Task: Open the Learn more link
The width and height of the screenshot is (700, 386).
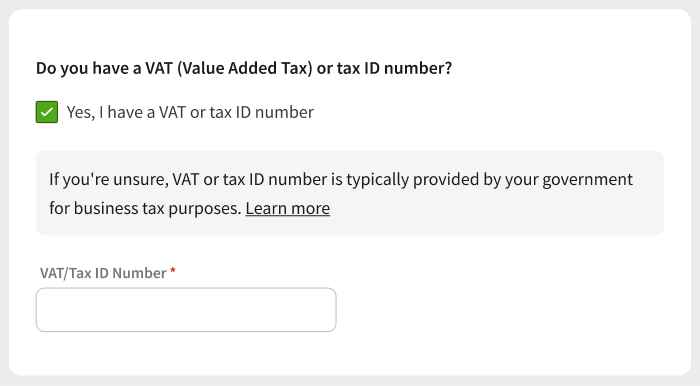Action: tap(288, 208)
